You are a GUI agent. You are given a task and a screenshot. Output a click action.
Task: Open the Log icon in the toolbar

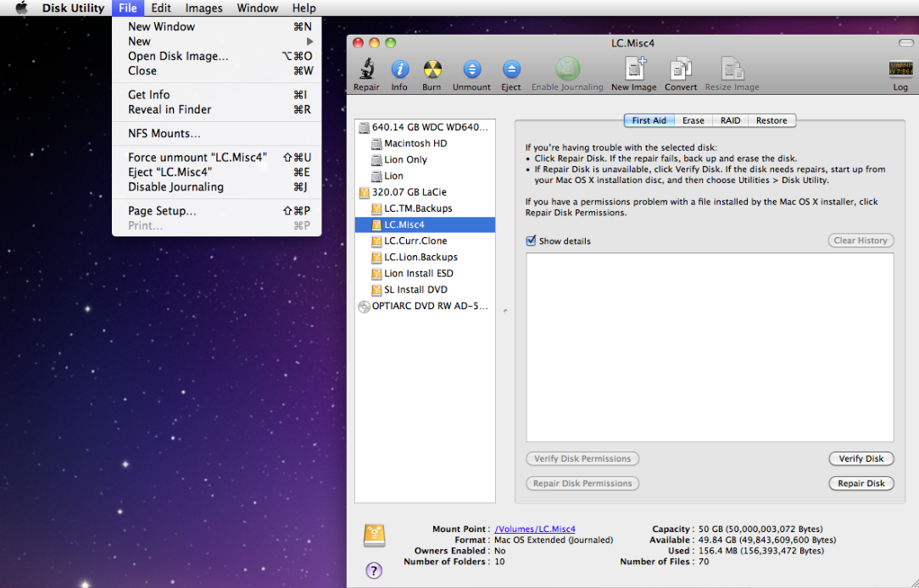[x=900, y=70]
